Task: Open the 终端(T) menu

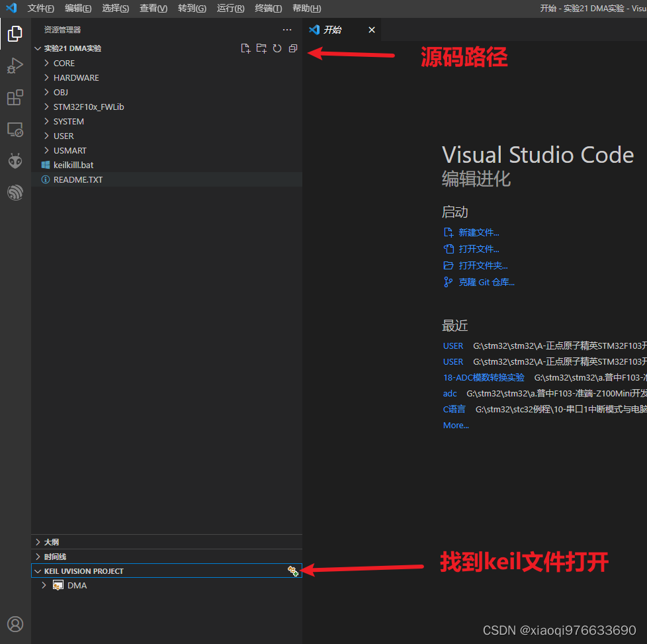Action: (x=268, y=8)
